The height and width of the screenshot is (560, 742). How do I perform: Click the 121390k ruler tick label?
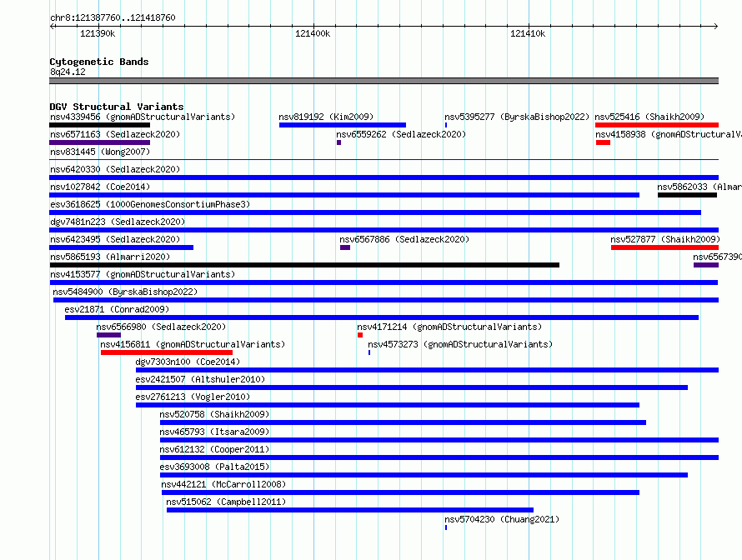[x=98, y=33]
